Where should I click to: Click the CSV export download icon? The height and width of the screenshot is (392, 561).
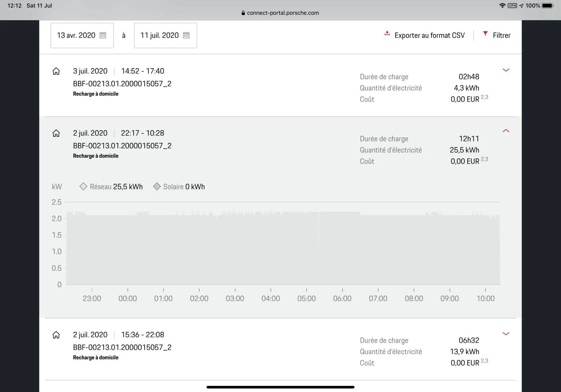pyautogui.click(x=387, y=33)
